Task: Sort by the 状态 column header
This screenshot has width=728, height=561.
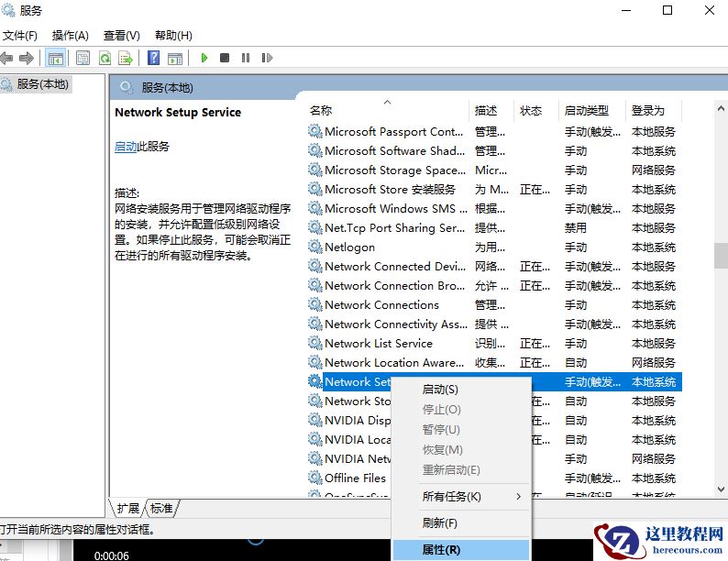Action: coord(536,110)
